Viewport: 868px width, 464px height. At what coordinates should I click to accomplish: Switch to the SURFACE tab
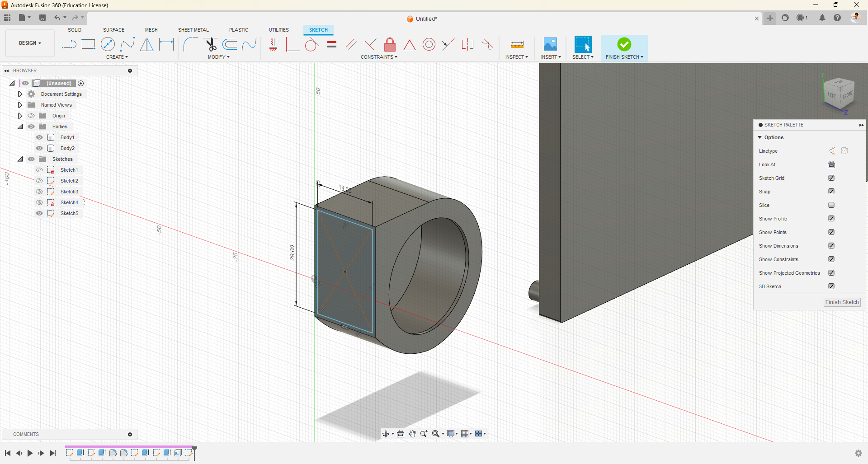[x=113, y=30]
